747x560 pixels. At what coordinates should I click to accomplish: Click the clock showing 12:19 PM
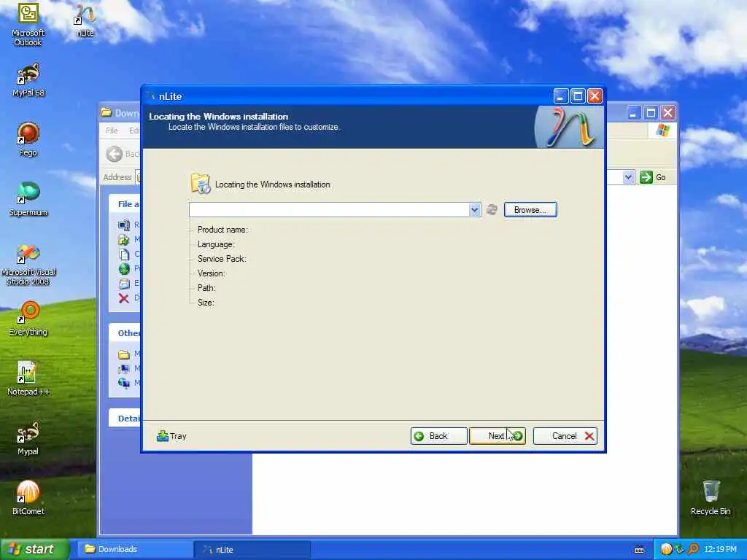click(720, 550)
